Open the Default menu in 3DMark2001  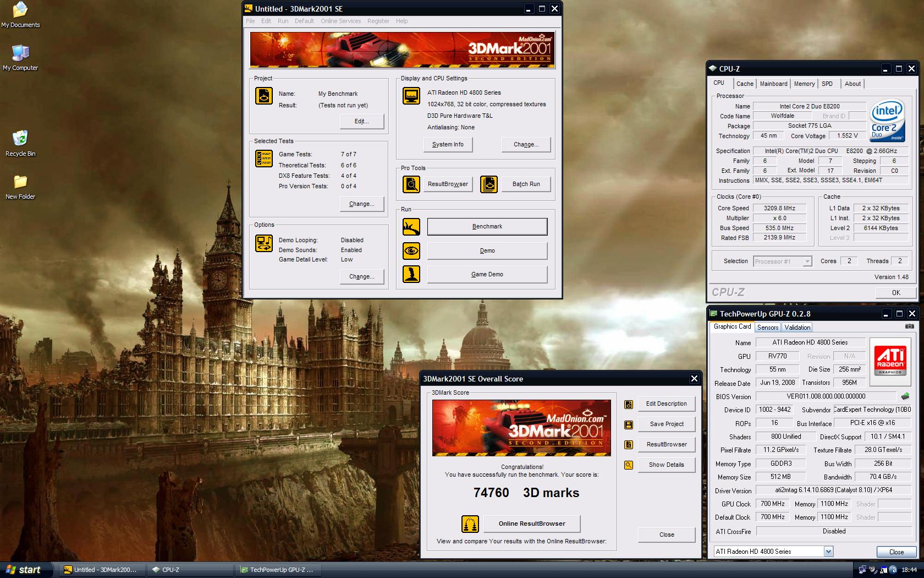click(304, 21)
